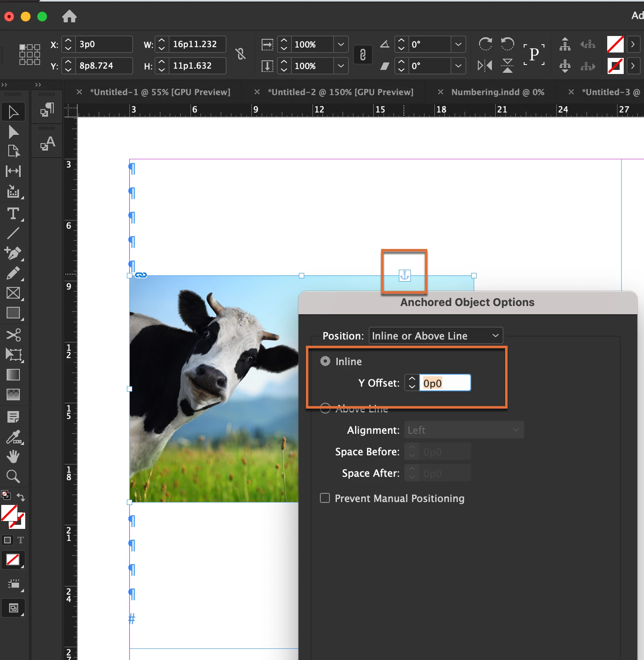Select the Pencil tool

[13, 273]
